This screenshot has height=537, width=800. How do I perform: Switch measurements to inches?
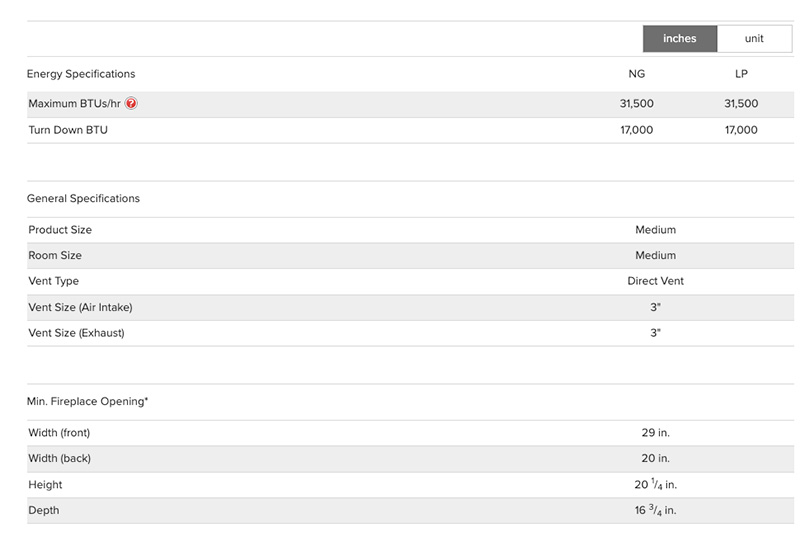tap(679, 39)
